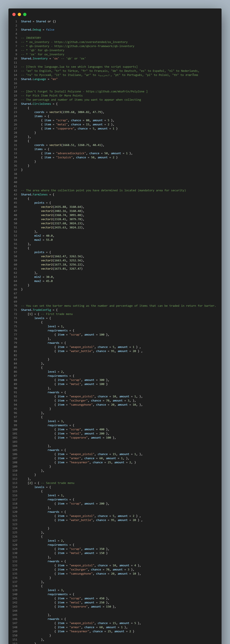Click the '"metal", amount = 100' requirement
Viewport: 230px width, 644px height.
(x=81, y=384)
